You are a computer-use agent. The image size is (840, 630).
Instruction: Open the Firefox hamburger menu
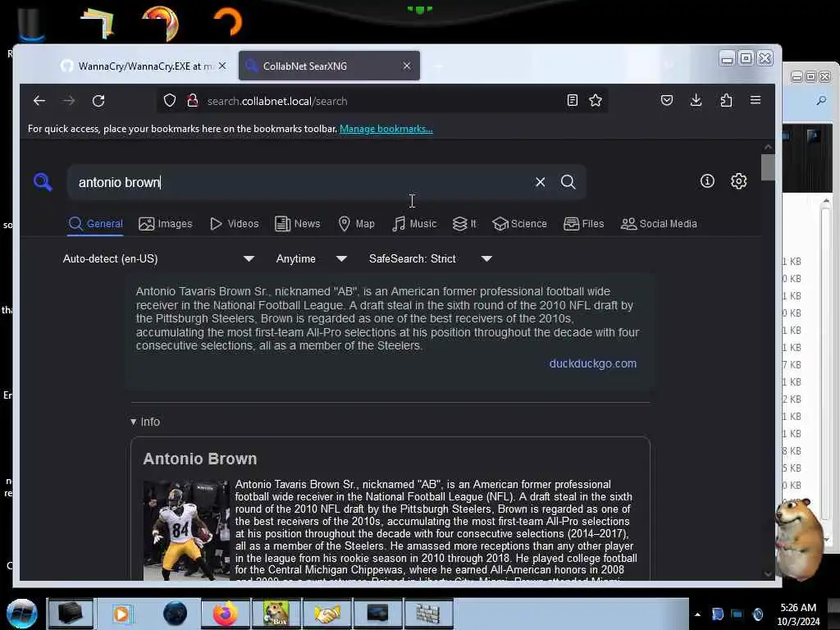pyautogui.click(x=756, y=100)
